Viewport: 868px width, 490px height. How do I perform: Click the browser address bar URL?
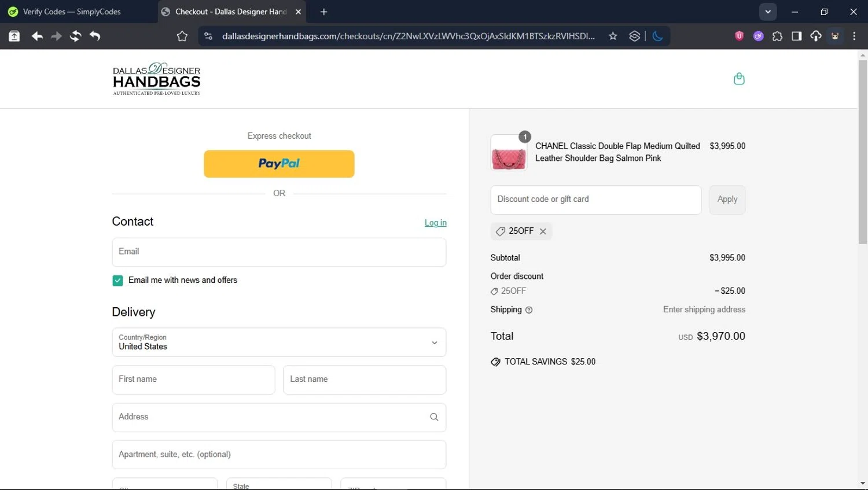coord(408,36)
